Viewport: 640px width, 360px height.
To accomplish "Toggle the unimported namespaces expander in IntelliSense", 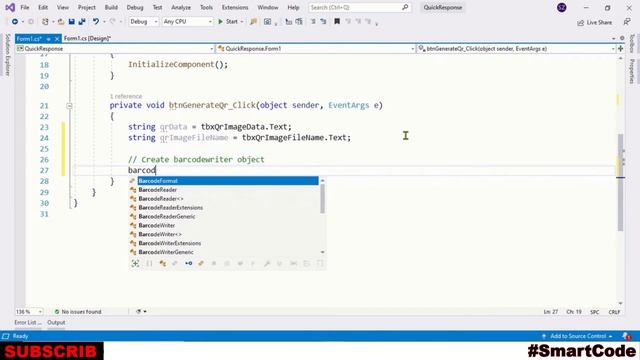I will click(136, 264).
